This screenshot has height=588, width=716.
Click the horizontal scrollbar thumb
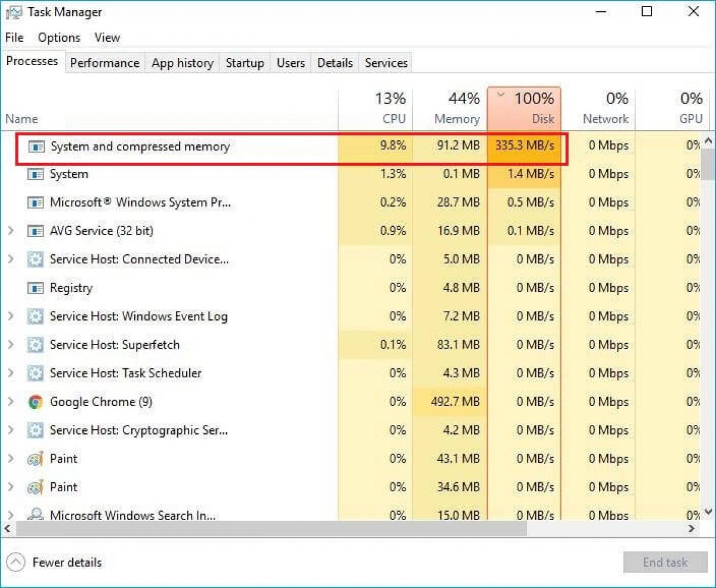[x=271, y=529]
